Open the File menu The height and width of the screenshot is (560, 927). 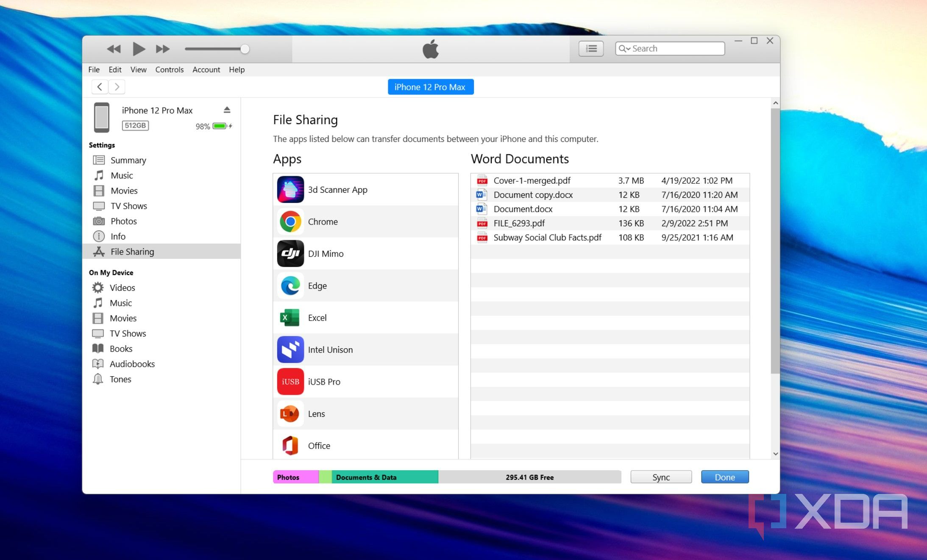point(95,69)
